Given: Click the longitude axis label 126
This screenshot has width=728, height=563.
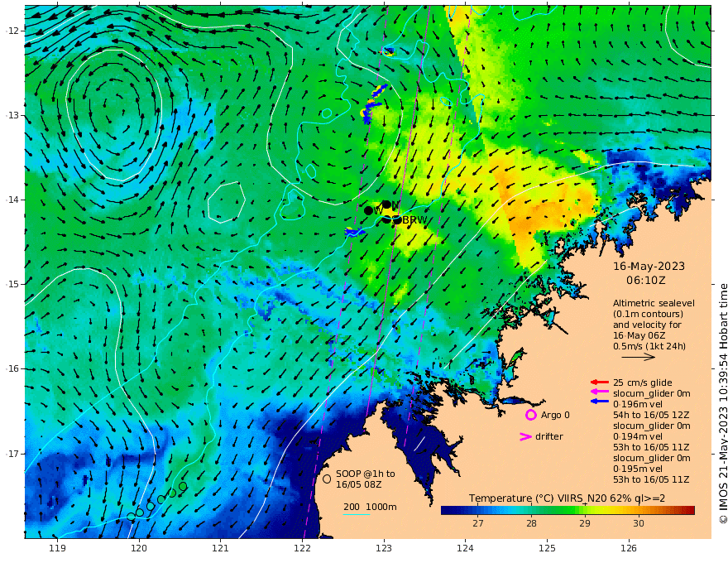Looking at the screenshot, I should 629,548.
